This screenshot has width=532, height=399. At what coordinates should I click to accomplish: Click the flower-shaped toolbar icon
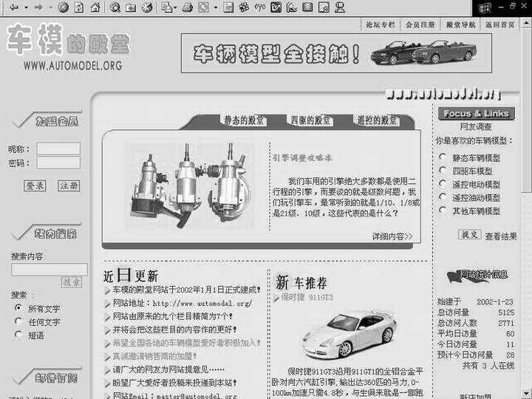tap(244, 7)
